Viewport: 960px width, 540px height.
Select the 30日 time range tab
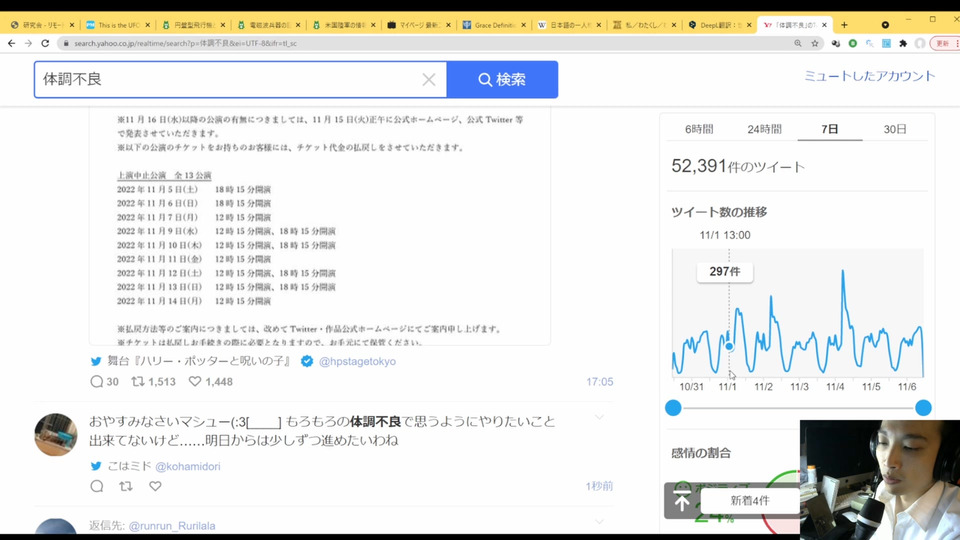click(894, 129)
